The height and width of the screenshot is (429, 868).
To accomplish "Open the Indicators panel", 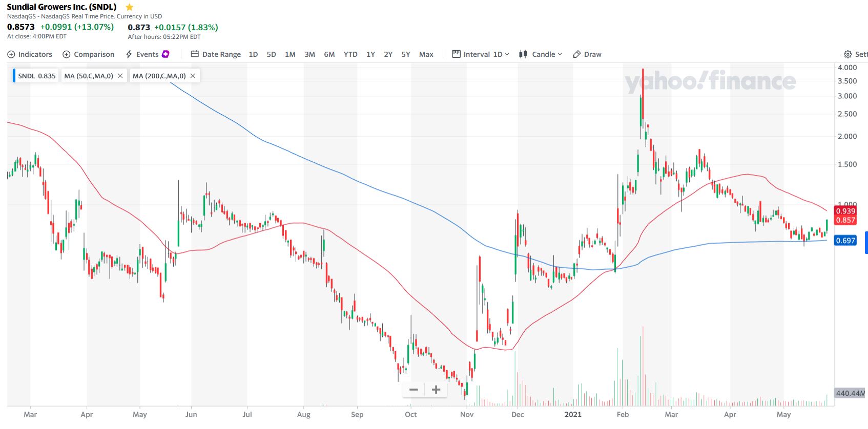I will pos(30,54).
